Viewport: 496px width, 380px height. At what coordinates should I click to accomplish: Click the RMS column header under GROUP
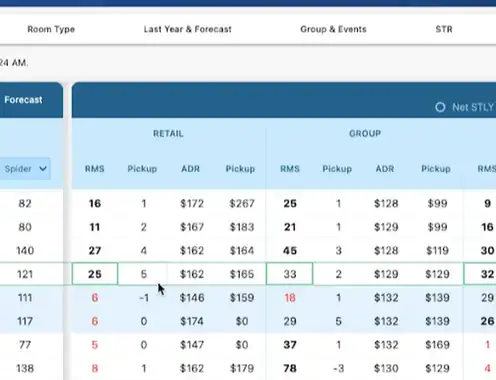coord(290,169)
